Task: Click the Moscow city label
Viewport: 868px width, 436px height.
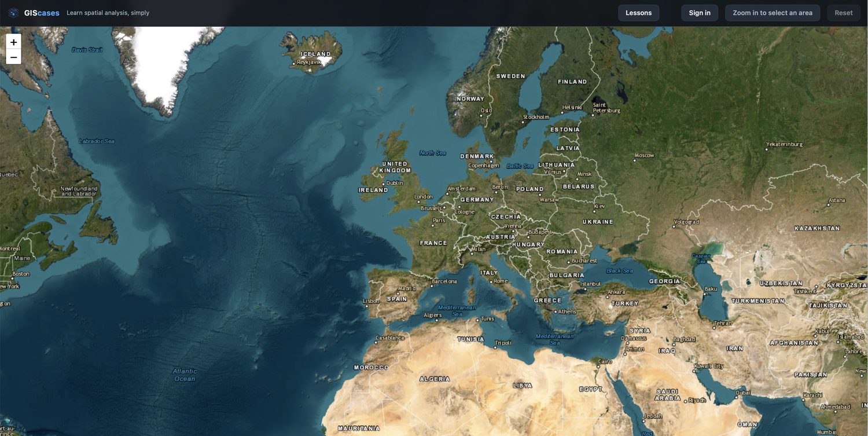Action: (644, 155)
